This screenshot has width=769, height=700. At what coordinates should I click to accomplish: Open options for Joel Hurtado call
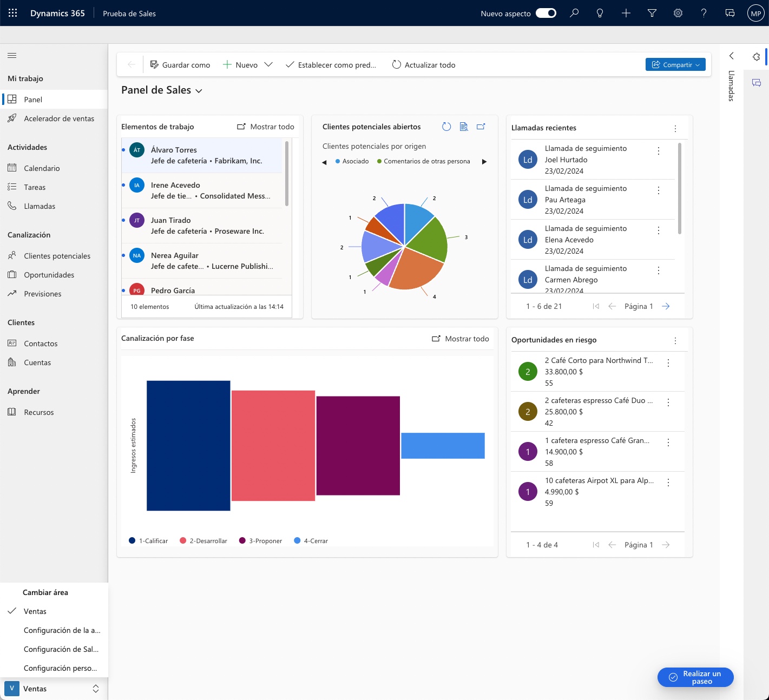(659, 151)
